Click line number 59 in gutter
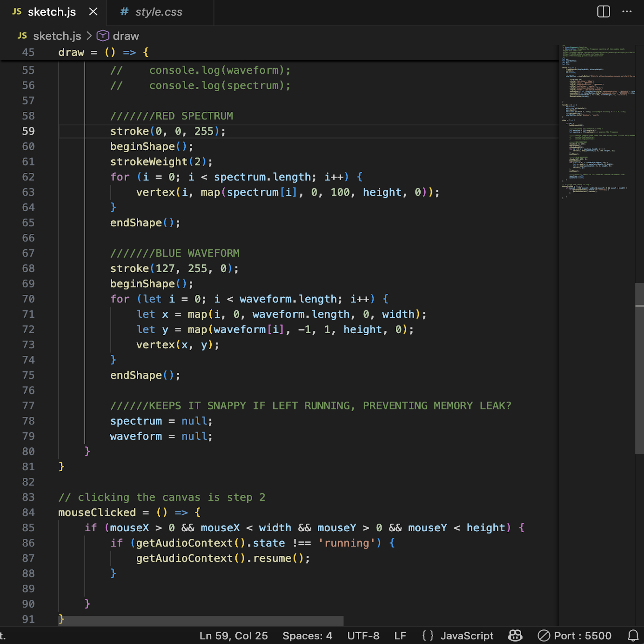This screenshot has height=644, width=644. point(28,131)
